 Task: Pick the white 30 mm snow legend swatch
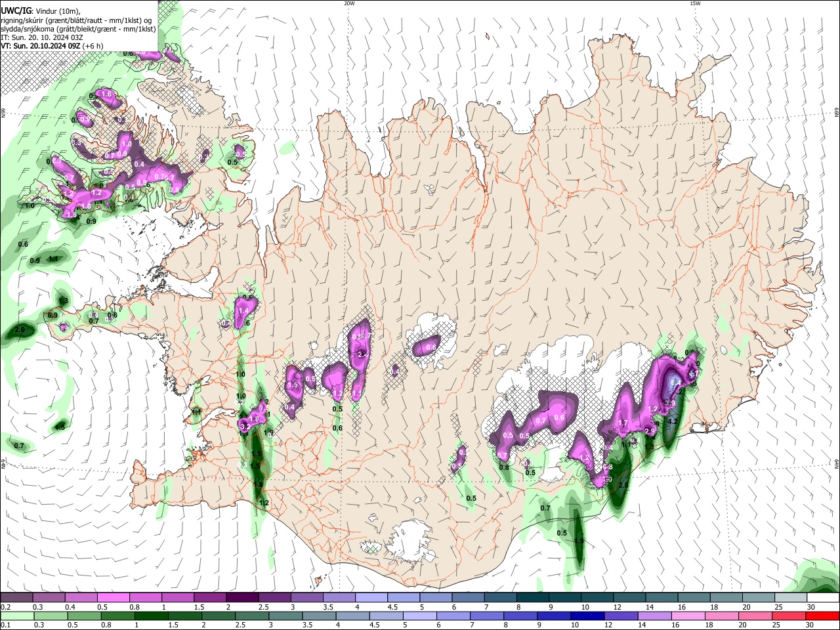(x=823, y=598)
